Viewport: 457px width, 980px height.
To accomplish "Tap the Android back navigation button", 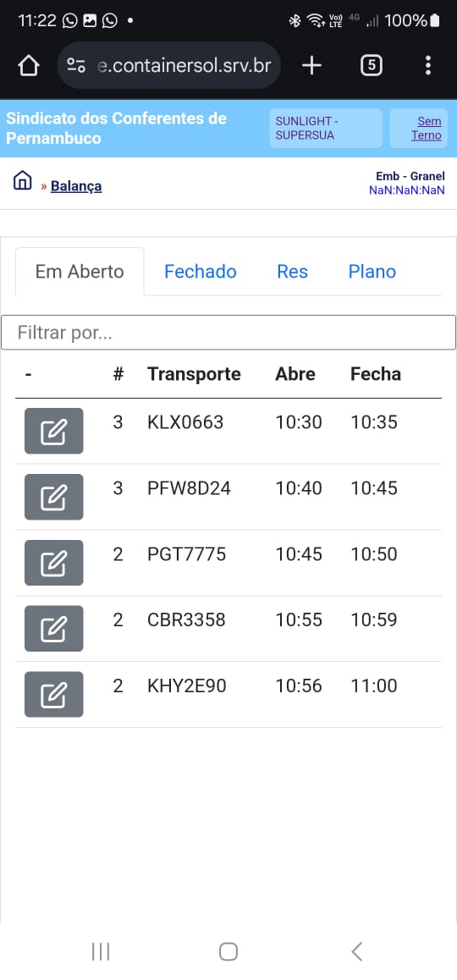I will pos(356,951).
